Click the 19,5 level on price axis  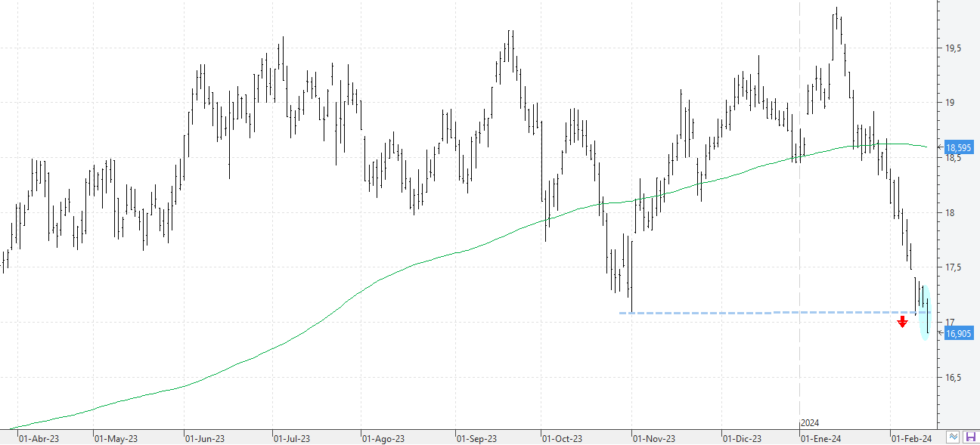pos(954,48)
